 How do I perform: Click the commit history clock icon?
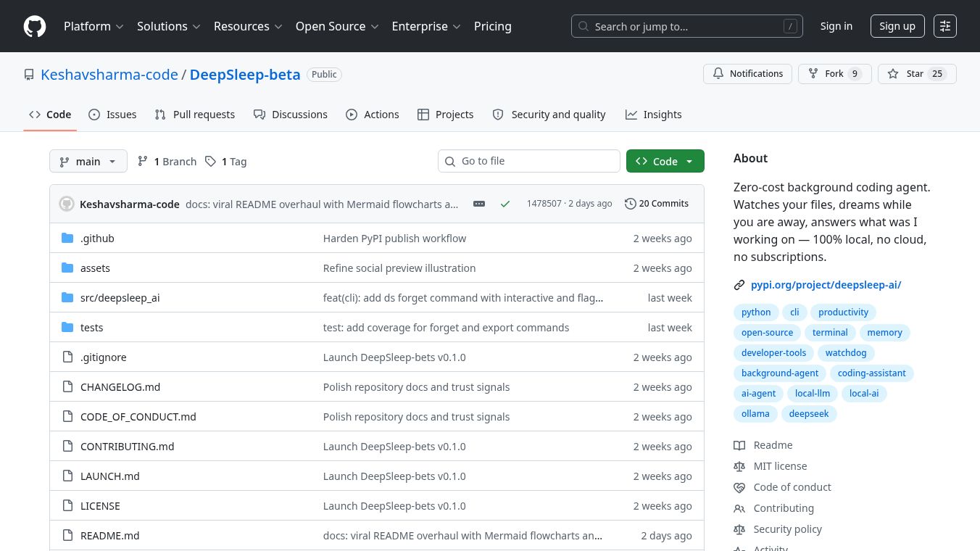(x=630, y=204)
